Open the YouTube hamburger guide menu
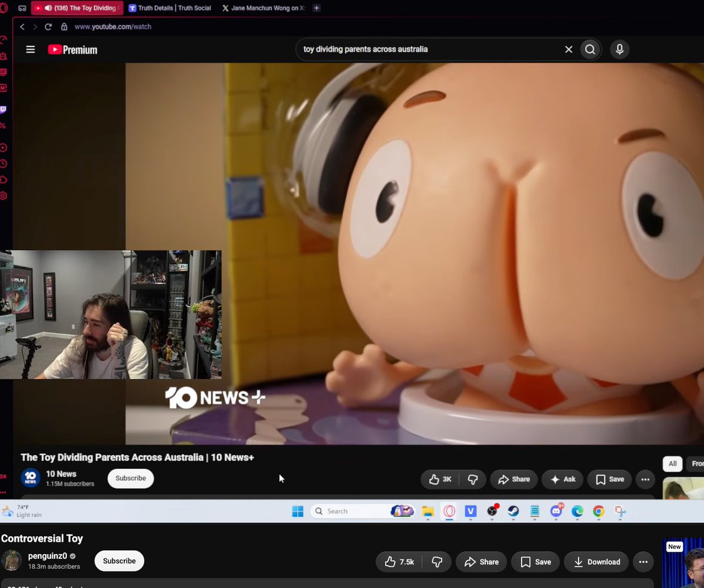 coord(31,50)
